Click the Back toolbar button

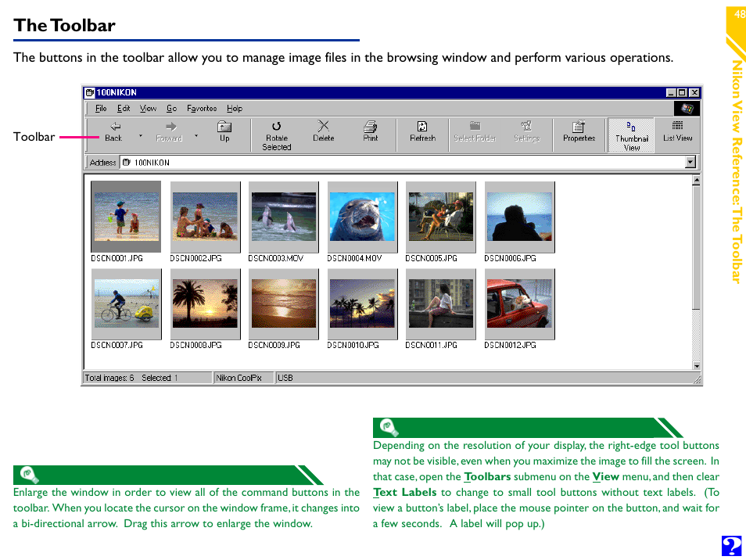(x=113, y=132)
